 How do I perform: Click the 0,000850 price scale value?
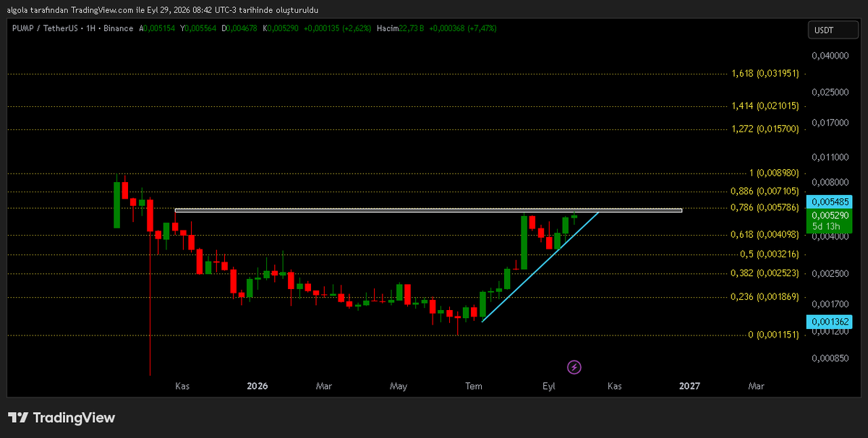[x=829, y=358]
